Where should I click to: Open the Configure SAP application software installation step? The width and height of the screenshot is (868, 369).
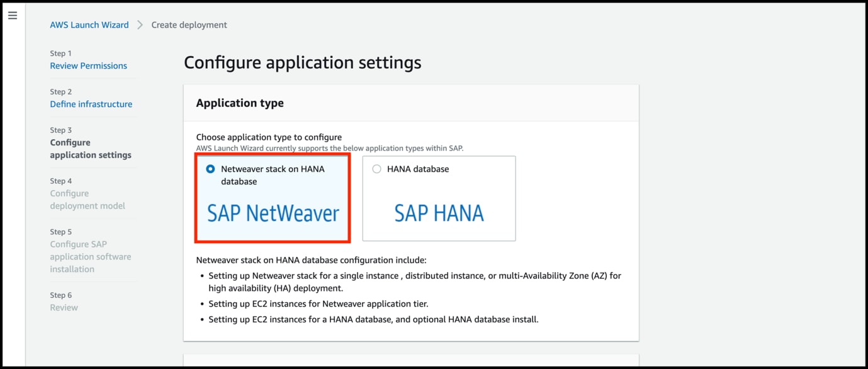click(x=90, y=256)
